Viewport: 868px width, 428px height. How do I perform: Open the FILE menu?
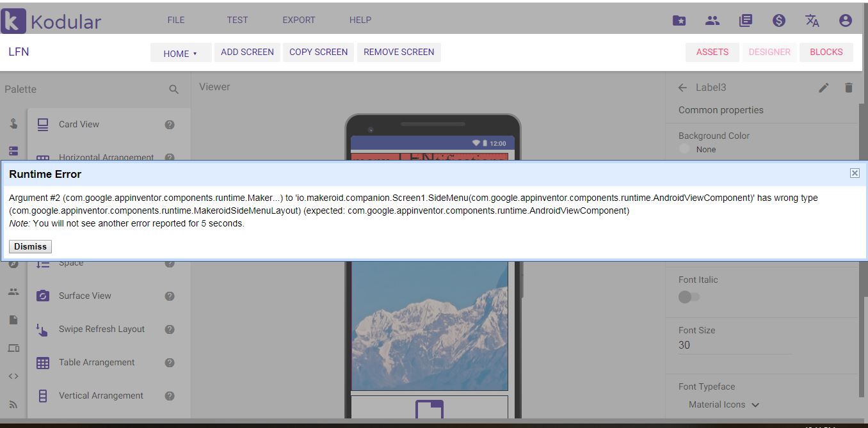[176, 20]
